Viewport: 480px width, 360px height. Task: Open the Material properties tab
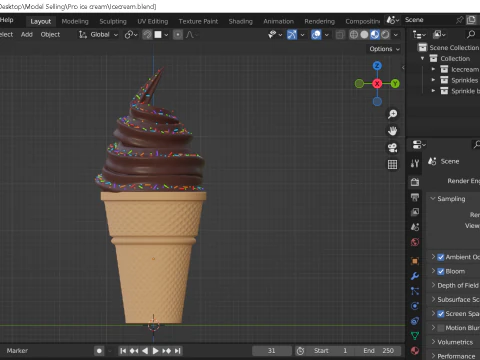415,351
